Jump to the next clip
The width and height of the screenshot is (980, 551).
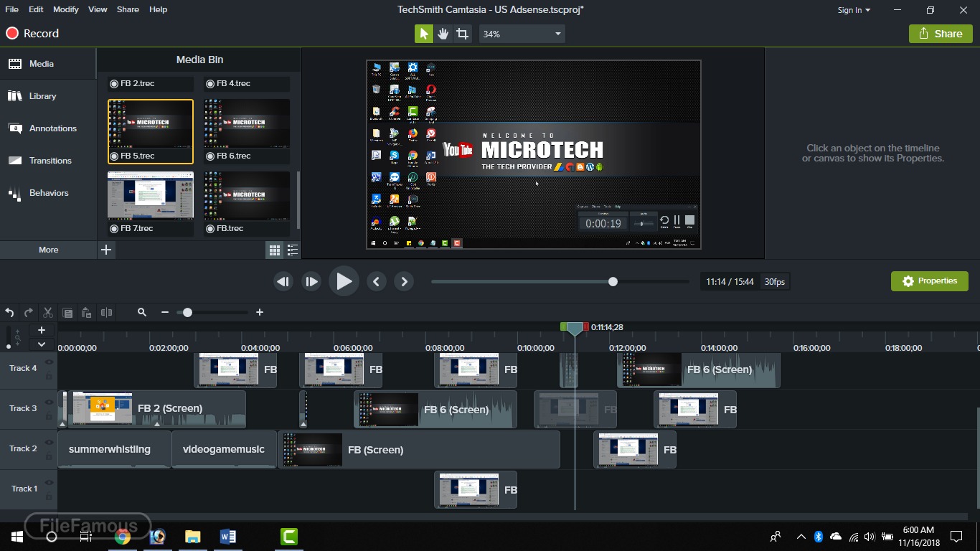(x=405, y=282)
